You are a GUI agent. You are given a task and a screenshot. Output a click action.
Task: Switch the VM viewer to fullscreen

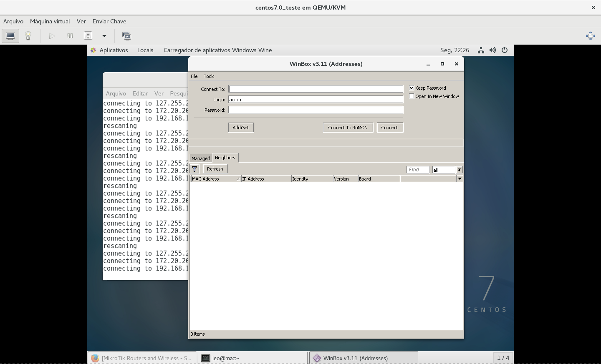pos(590,36)
